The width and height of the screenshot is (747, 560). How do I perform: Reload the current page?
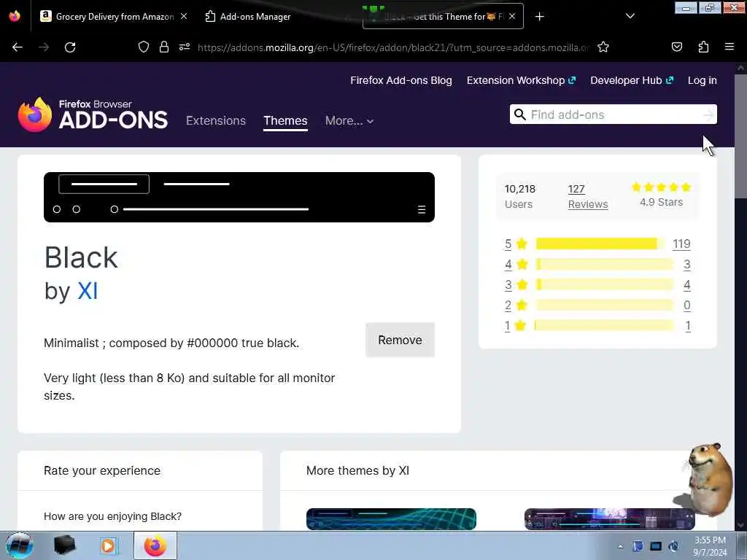[x=70, y=47]
